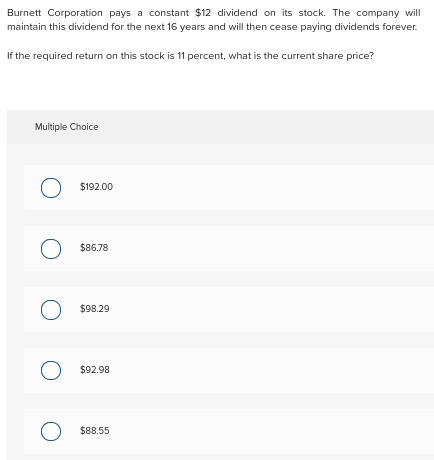Click the $192.00 answer label text
This screenshot has width=434, height=460.
pyautogui.click(x=96, y=187)
